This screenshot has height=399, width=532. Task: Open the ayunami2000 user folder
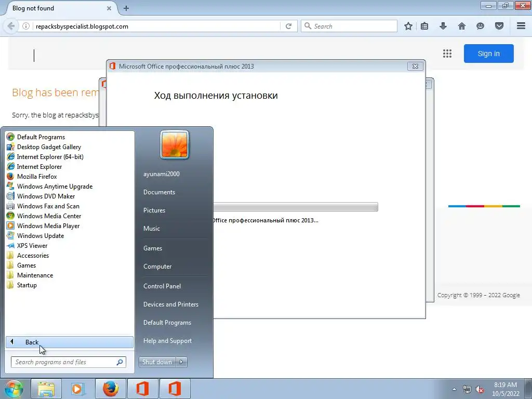tap(161, 174)
